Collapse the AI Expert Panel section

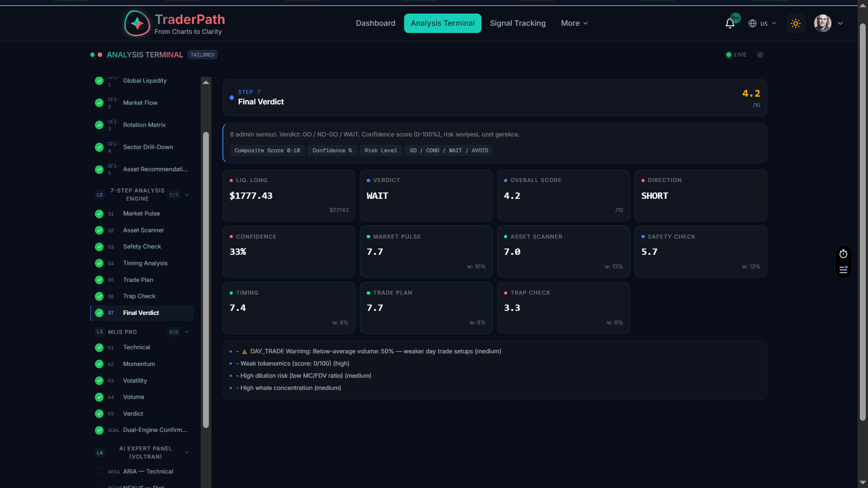click(187, 452)
